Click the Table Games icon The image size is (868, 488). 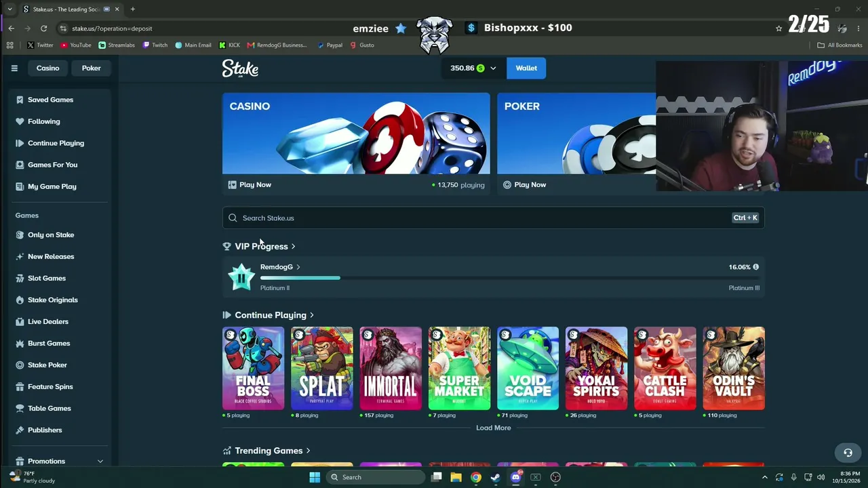20,408
